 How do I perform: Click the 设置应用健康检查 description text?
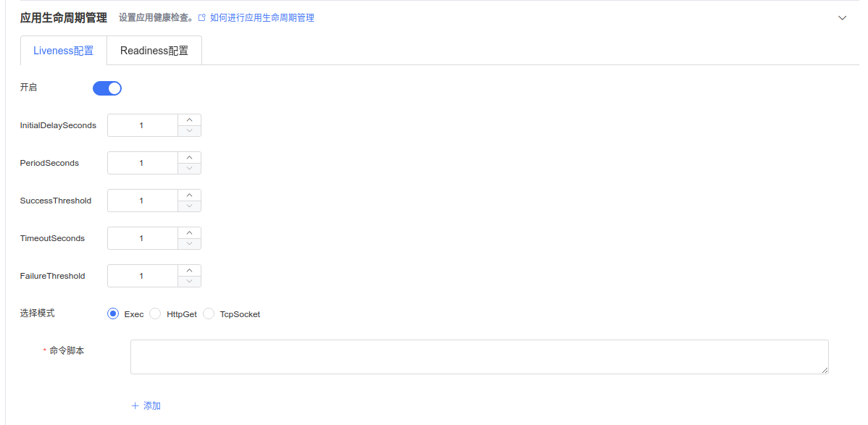coord(156,17)
